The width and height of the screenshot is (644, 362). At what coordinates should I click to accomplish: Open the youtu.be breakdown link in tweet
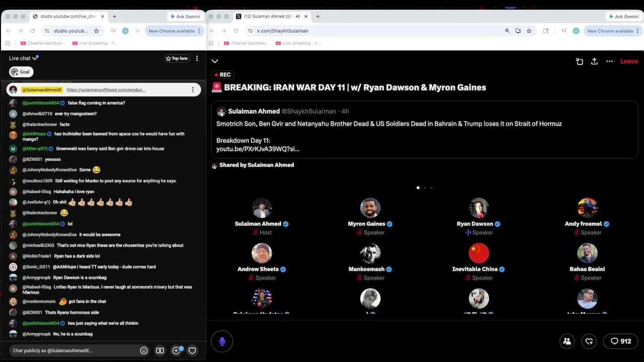click(258, 149)
